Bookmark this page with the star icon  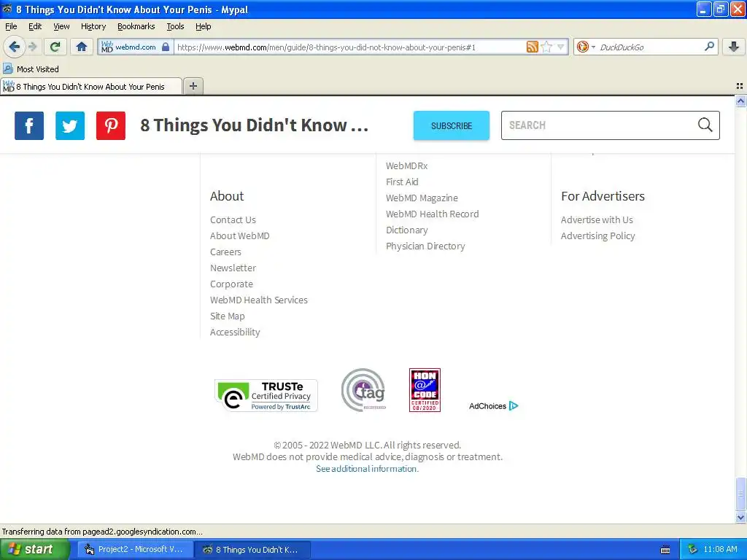[x=546, y=47]
